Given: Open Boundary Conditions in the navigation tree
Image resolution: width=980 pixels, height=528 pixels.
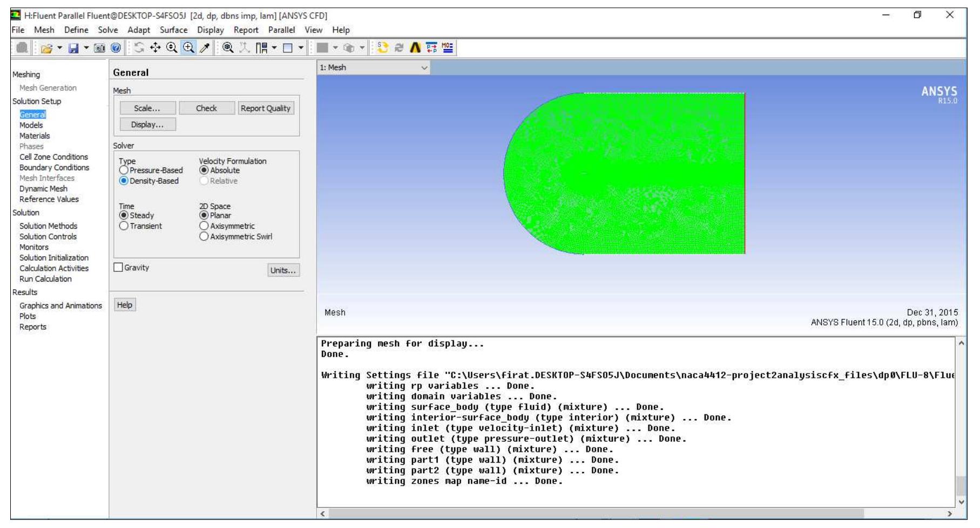Looking at the screenshot, I should (x=54, y=168).
